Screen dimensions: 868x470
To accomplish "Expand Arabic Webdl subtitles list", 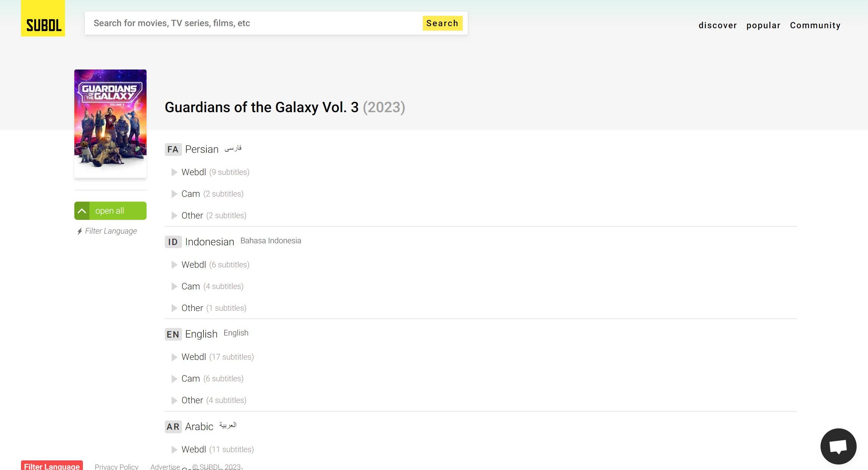I will click(x=174, y=449).
